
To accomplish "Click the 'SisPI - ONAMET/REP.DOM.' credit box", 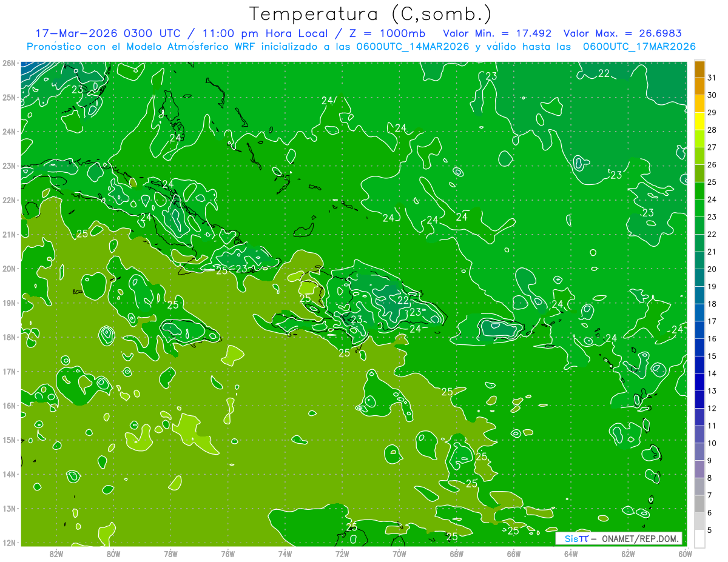I will (x=619, y=538).
